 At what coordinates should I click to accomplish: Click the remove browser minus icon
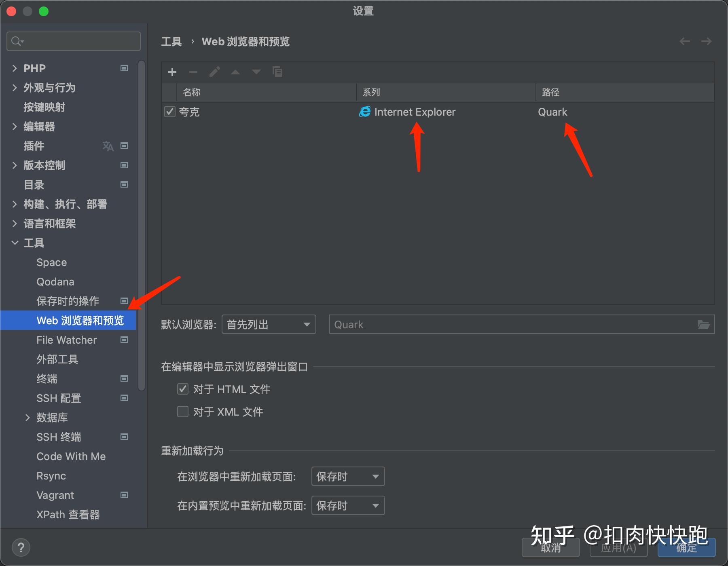193,72
